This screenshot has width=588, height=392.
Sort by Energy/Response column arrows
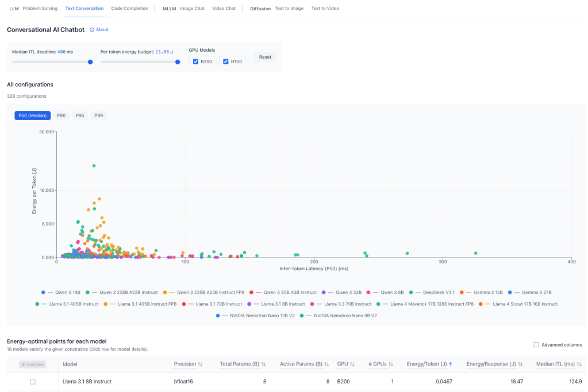[520, 364]
